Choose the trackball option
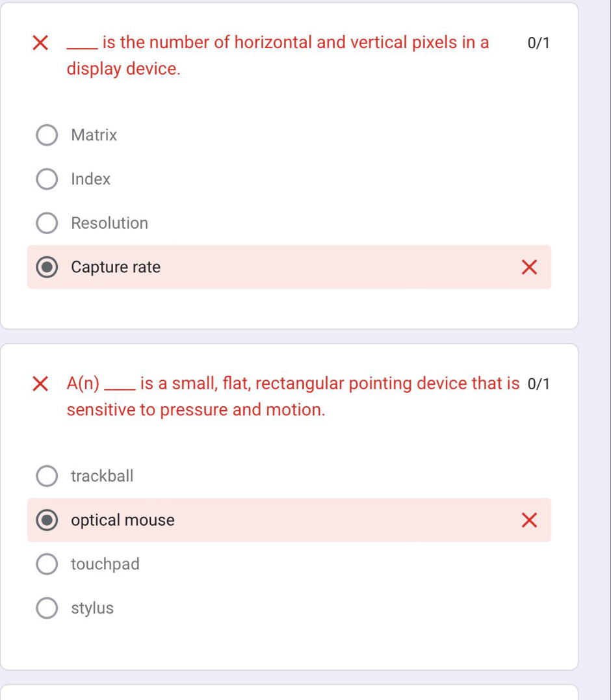This screenshot has width=611, height=700. click(x=47, y=476)
